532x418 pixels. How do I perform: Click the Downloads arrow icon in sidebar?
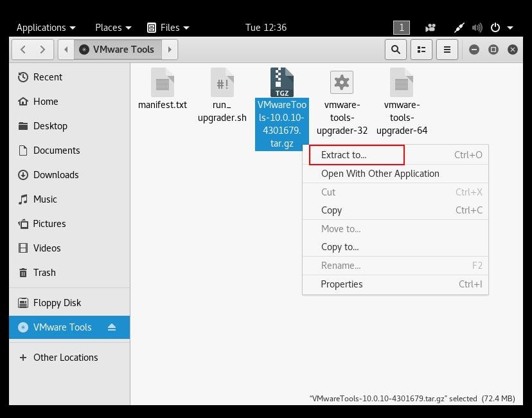[x=23, y=175]
